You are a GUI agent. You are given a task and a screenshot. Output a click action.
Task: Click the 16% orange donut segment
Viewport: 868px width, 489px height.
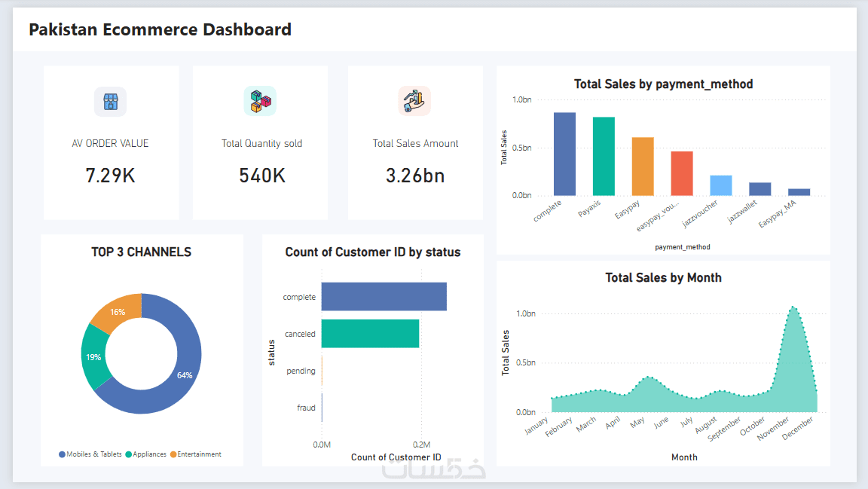click(118, 312)
